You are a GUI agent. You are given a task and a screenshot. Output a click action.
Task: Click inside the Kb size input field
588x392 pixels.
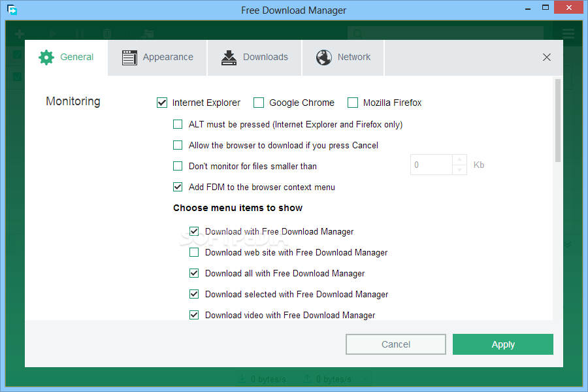(x=431, y=164)
